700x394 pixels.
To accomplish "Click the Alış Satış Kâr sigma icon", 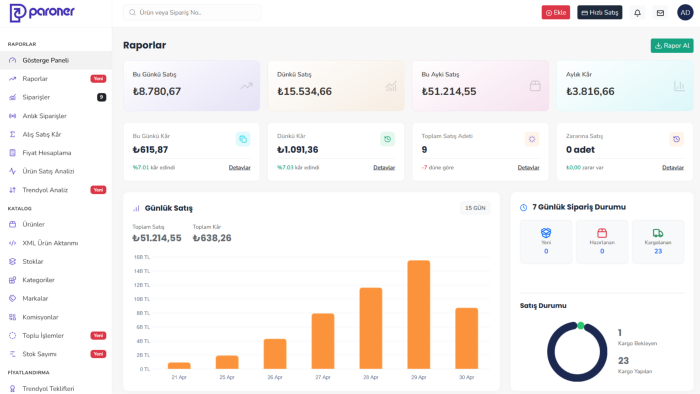I will point(12,134).
